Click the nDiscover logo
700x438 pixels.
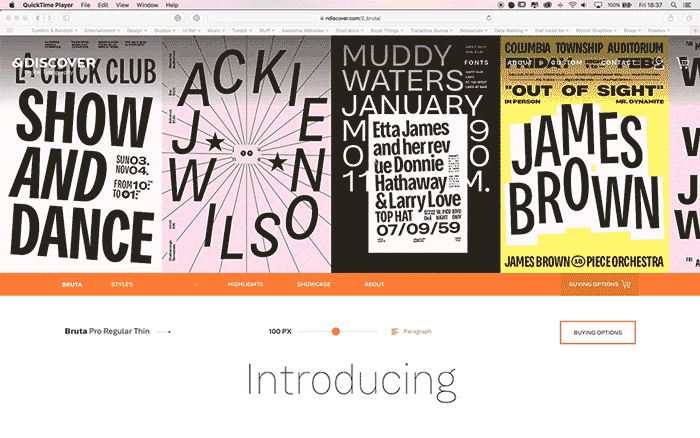[55, 62]
